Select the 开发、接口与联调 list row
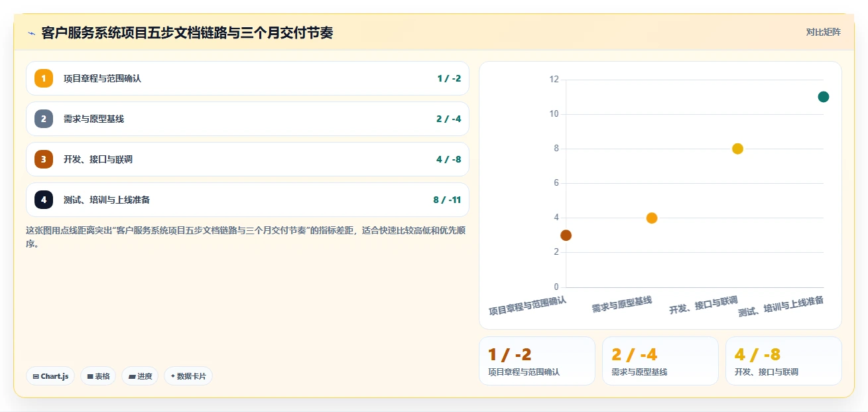 pos(247,159)
